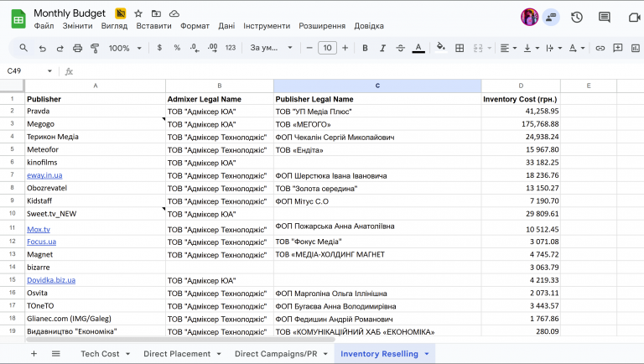Open the Google Sheets home icon
Image resolution: width=644 pixels, height=364 pixels.
point(18,19)
